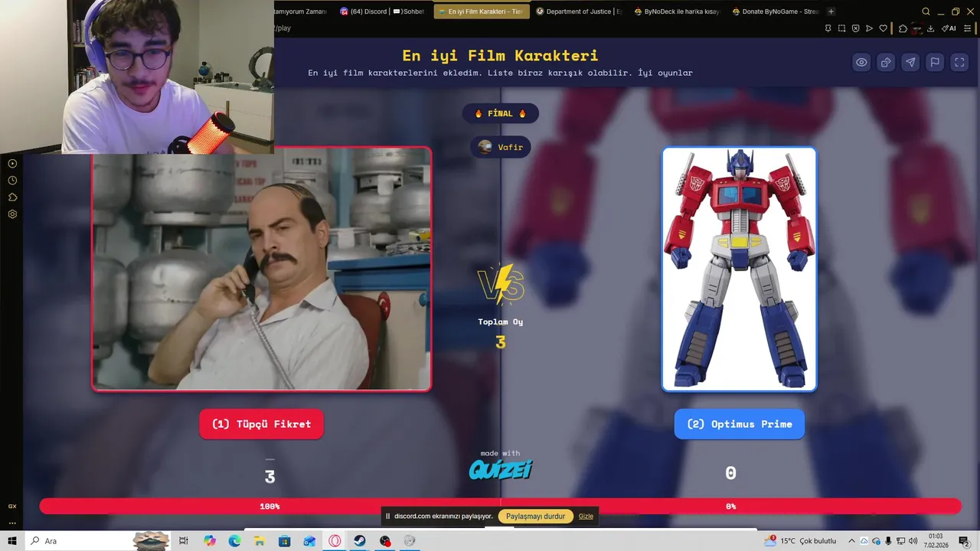The image size is (980, 551).
Task: Expand the hidden system tray icons chevron
Action: pyautogui.click(x=851, y=541)
